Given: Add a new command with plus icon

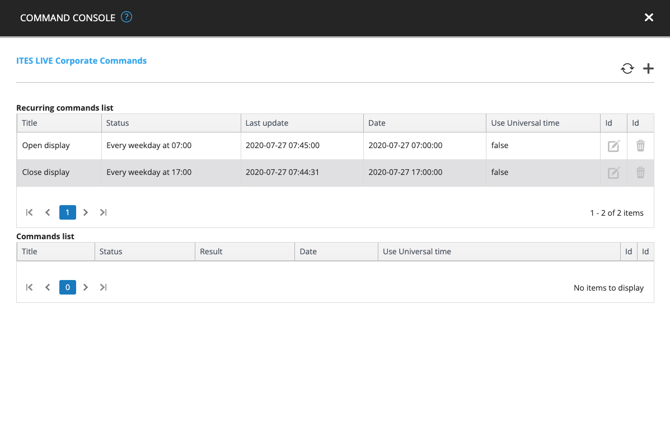Looking at the screenshot, I should pyautogui.click(x=648, y=69).
